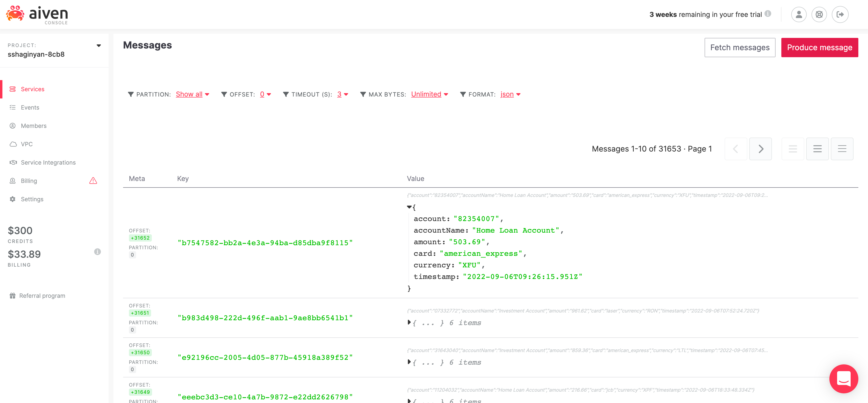Click the billing info icon
This screenshot has width=868, height=403.
(x=97, y=252)
